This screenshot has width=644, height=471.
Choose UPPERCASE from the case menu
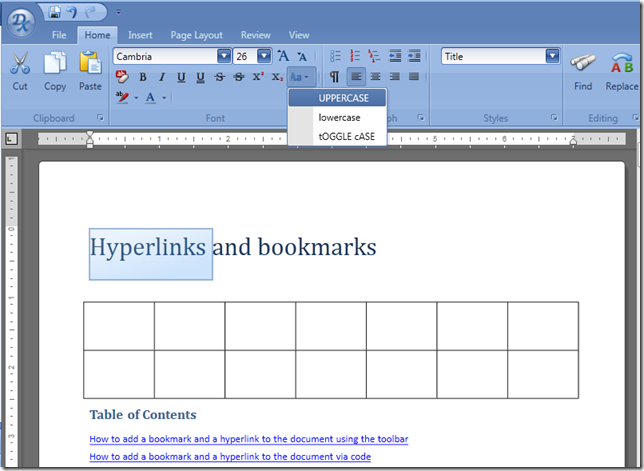click(x=337, y=98)
